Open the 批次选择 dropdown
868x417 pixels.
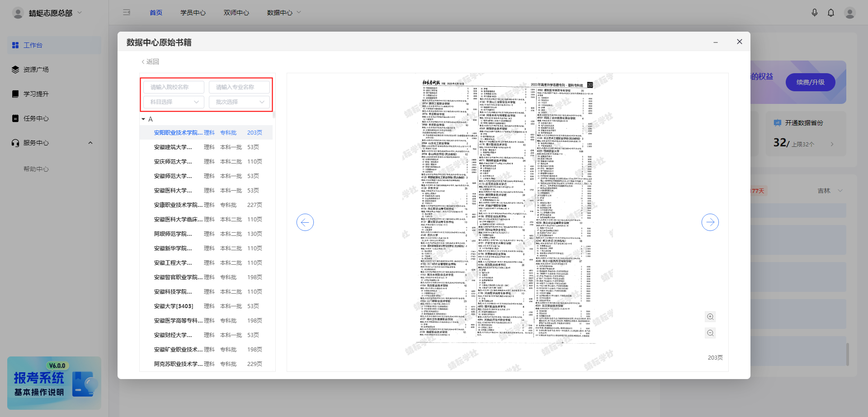pyautogui.click(x=239, y=102)
